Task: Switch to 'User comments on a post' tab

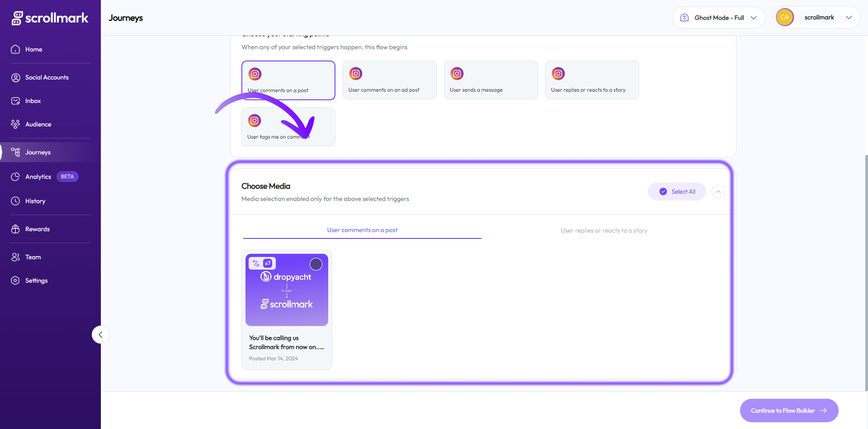Action: (x=362, y=230)
